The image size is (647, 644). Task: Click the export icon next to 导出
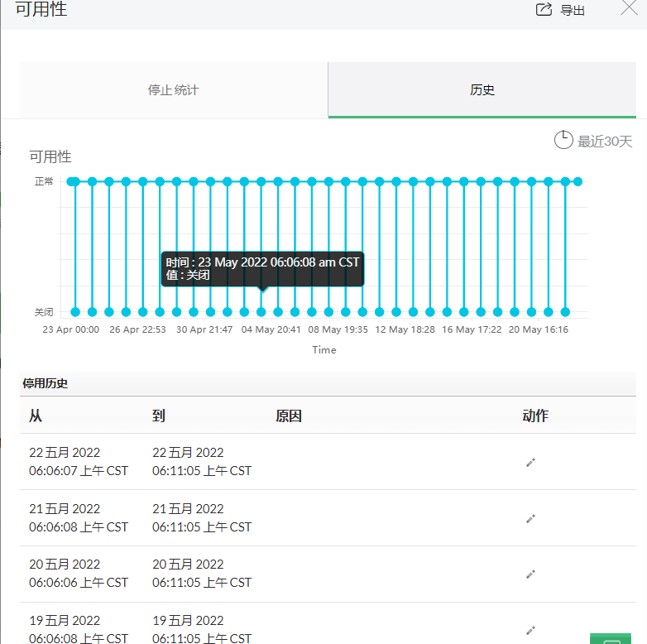544,10
